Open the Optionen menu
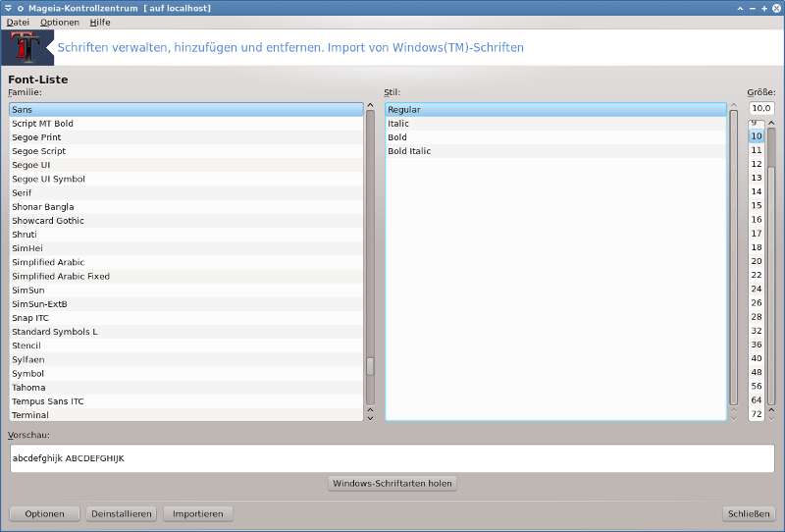Image resolution: width=785 pixels, height=532 pixels. pos(60,22)
